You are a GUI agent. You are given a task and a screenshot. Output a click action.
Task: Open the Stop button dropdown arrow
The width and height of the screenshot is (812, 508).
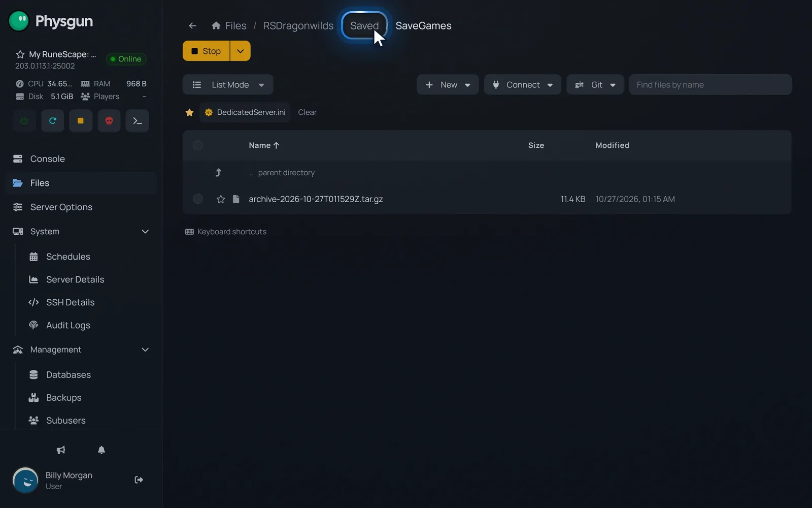coord(241,51)
